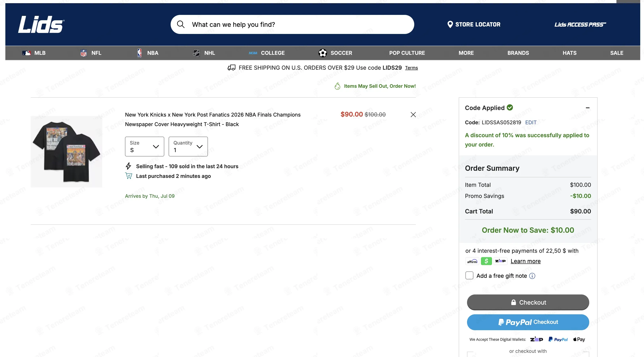Open Lids Access Pass
Viewport: 644px width, 357px height.
pos(580,24)
